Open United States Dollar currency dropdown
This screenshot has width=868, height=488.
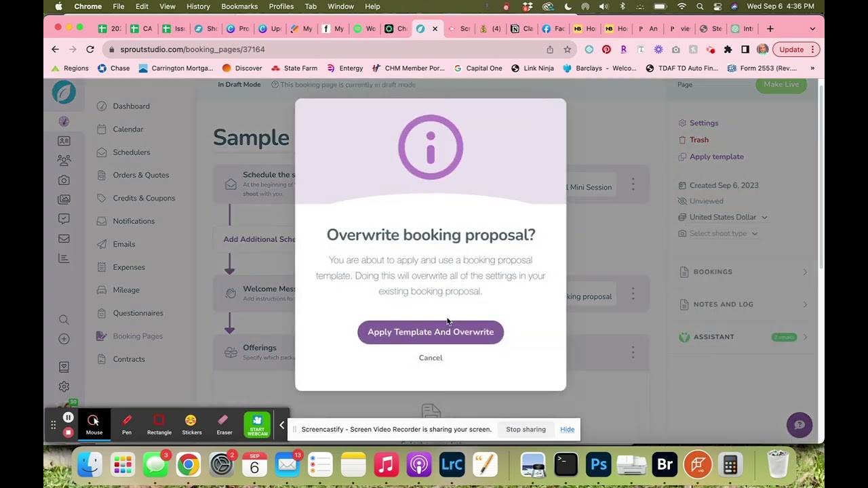pos(724,218)
